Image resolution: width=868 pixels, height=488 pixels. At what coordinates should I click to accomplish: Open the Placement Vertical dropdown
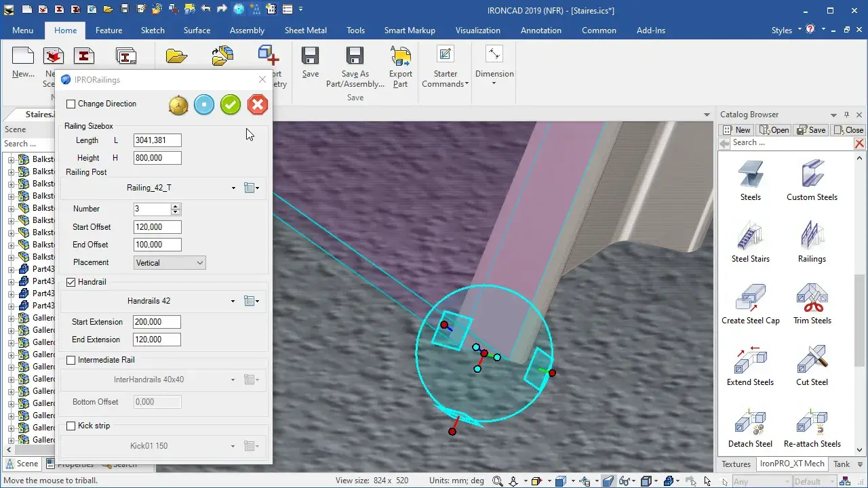point(170,262)
